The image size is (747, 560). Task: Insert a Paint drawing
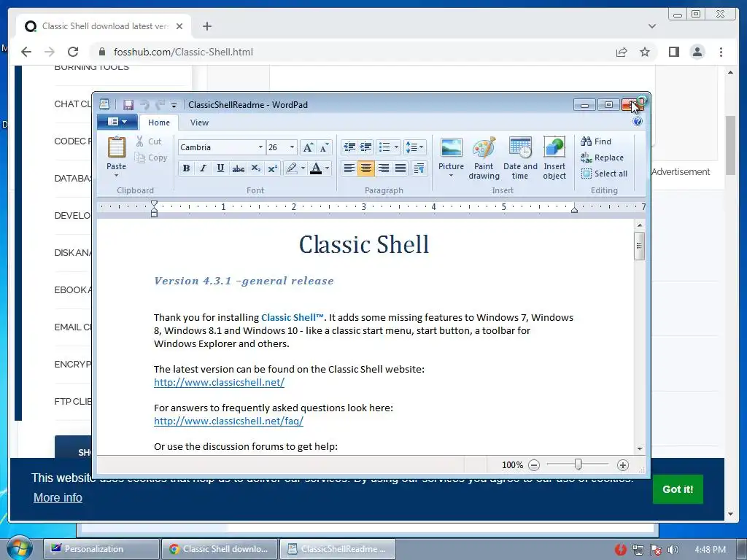484,158
